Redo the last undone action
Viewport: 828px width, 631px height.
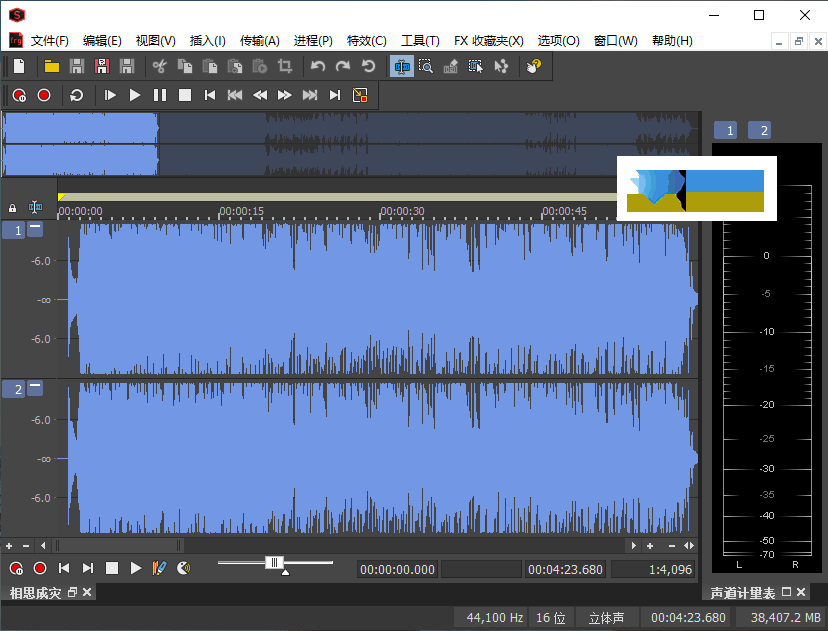click(x=343, y=66)
